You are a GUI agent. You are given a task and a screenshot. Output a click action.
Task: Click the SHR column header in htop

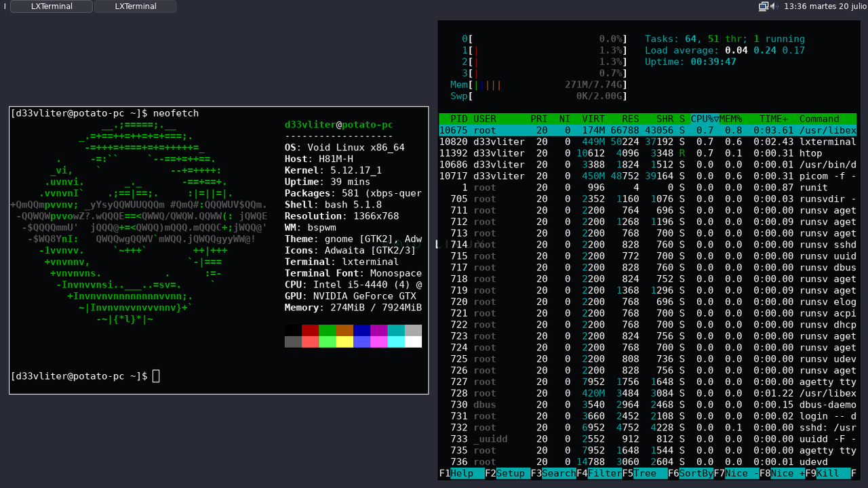coord(665,119)
